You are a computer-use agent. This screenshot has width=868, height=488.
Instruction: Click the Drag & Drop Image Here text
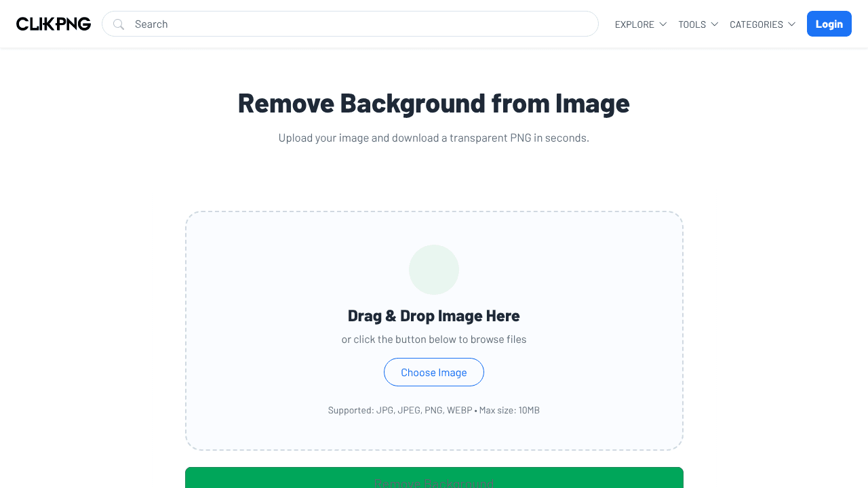click(434, 316)
